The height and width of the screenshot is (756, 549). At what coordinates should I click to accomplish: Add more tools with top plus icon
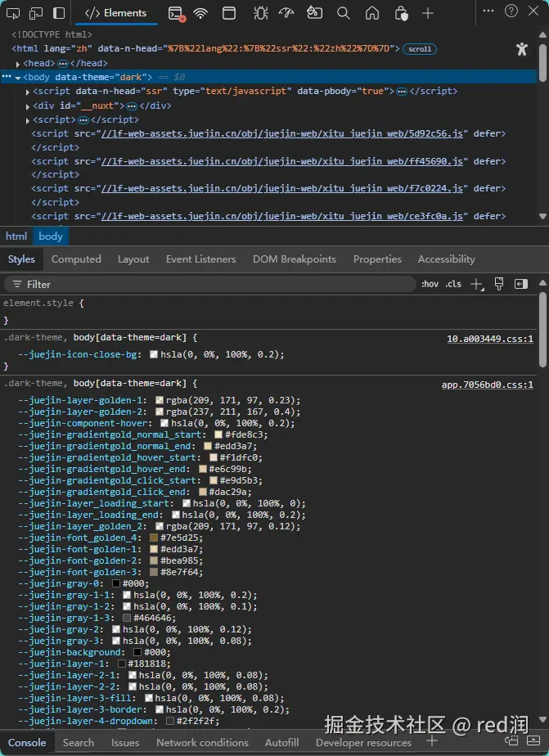[x=428, y=13]
